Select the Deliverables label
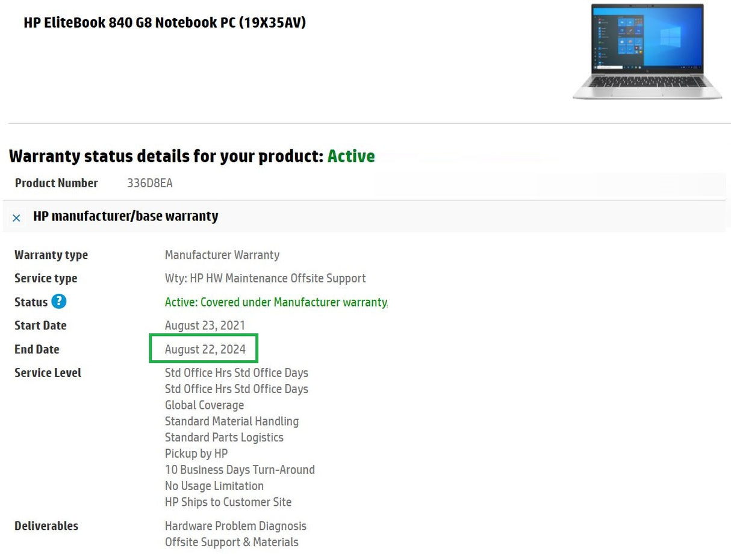731x560 pixels. tap(46, 526)
